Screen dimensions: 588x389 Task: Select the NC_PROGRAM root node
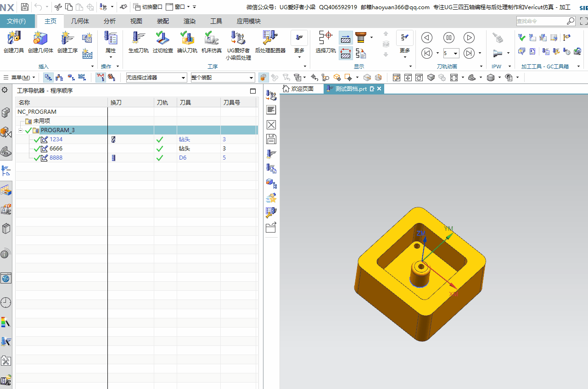pyautogui.click(x=37, y=112)
